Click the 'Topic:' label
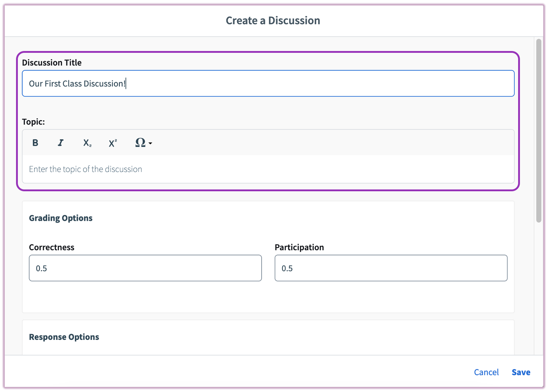 click(x=34, y=122)
